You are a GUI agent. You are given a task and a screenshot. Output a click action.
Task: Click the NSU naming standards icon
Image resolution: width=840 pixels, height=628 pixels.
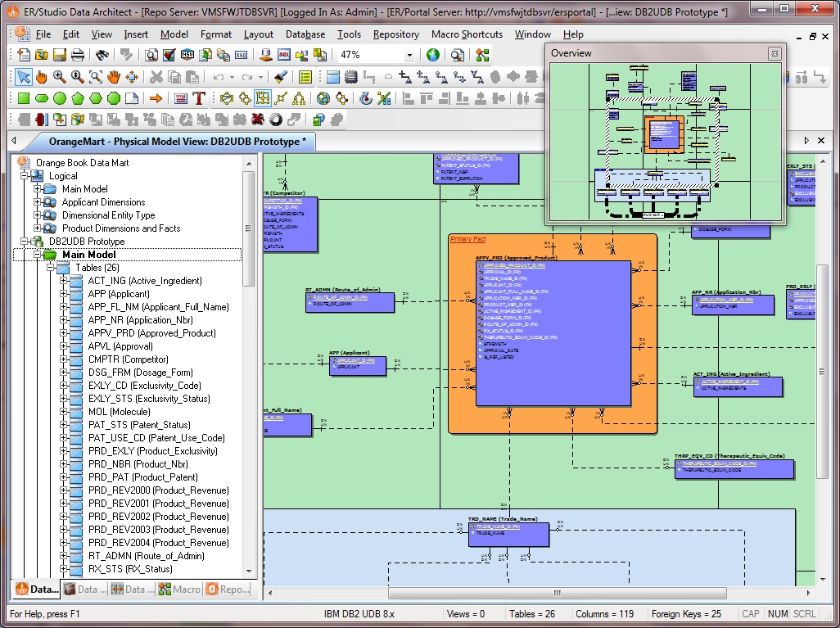click(x=187, y=55)
